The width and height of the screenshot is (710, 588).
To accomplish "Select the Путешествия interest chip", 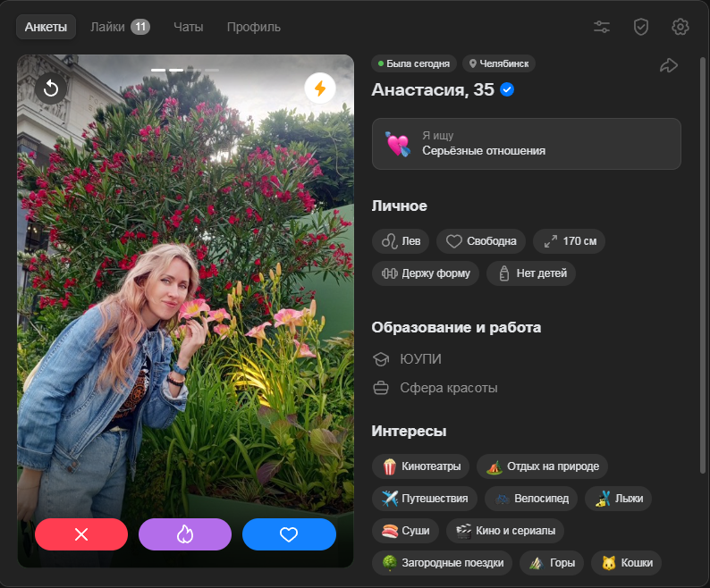I will pyautogui.click(x=425, y=498).
